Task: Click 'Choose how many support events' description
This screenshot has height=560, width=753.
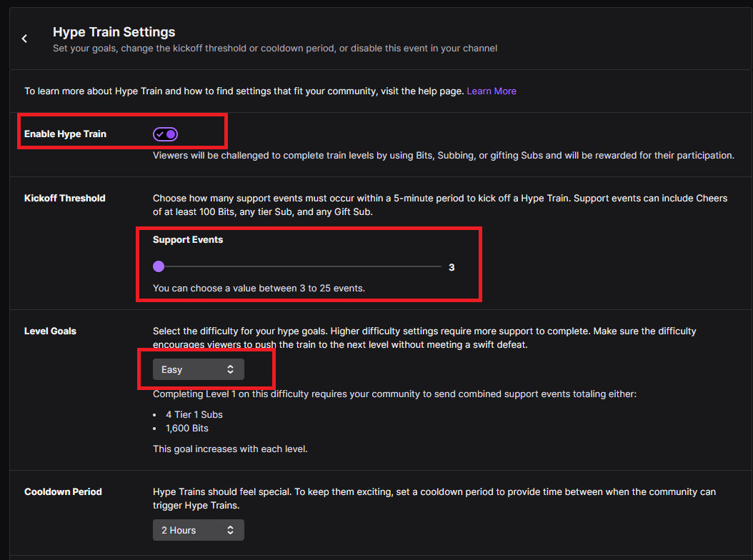Action: [x=440, y=205]
